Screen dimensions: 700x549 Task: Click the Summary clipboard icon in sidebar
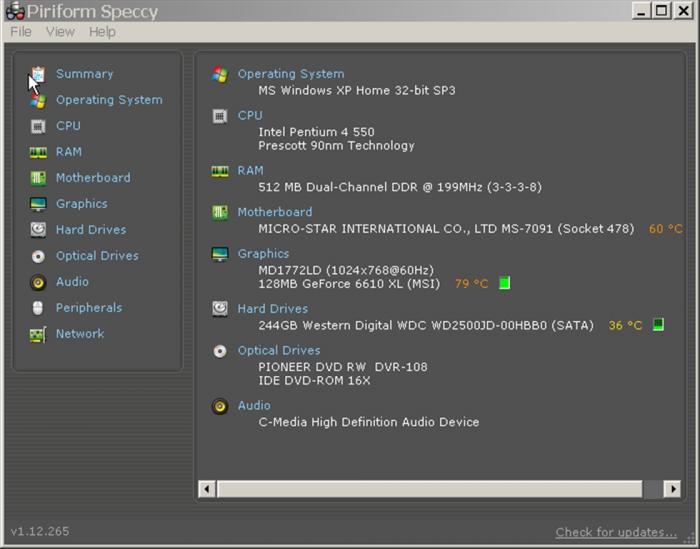[x=38, y=75]
